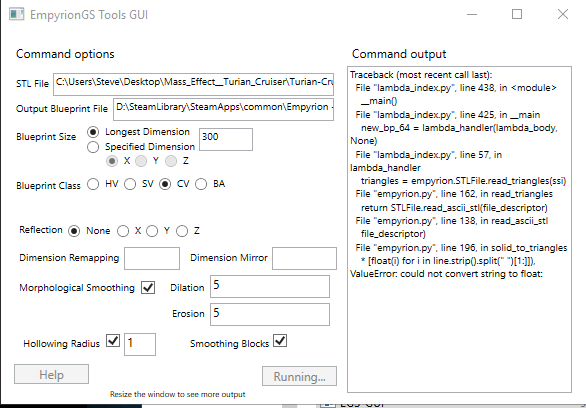
Task: Choose SV blueprint class
Action: point(130,184)
